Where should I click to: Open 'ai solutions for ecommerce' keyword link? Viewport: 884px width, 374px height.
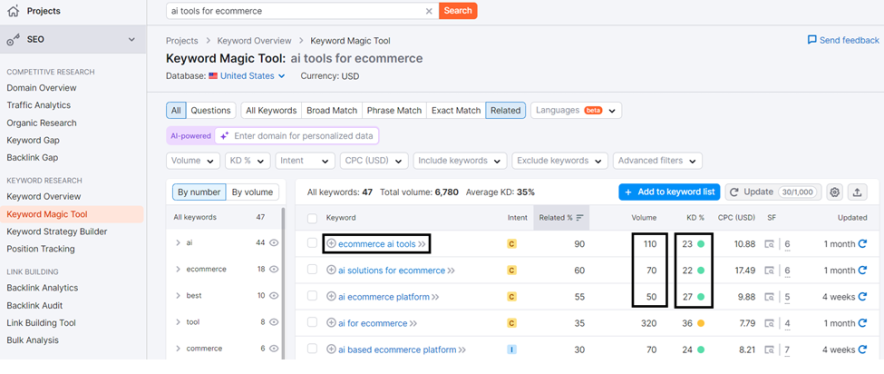(391, 270)
